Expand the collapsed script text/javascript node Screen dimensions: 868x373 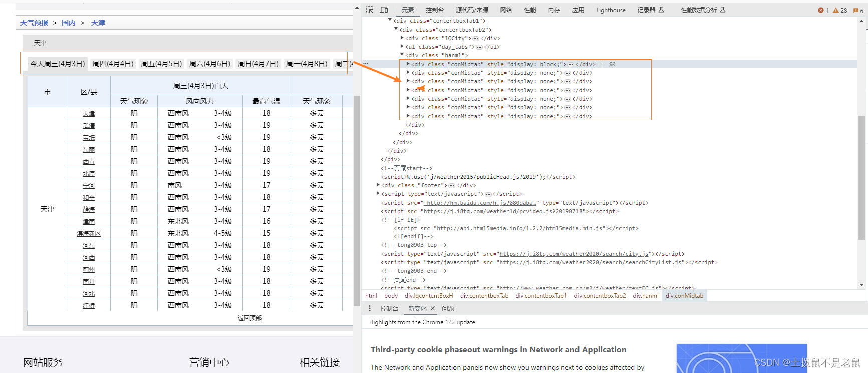point(378,193)
